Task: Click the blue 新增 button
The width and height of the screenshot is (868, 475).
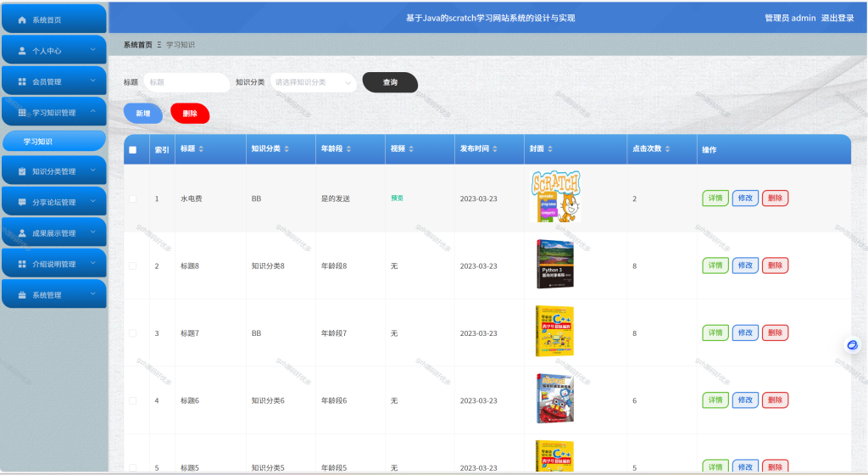Action: pos(143,114)
